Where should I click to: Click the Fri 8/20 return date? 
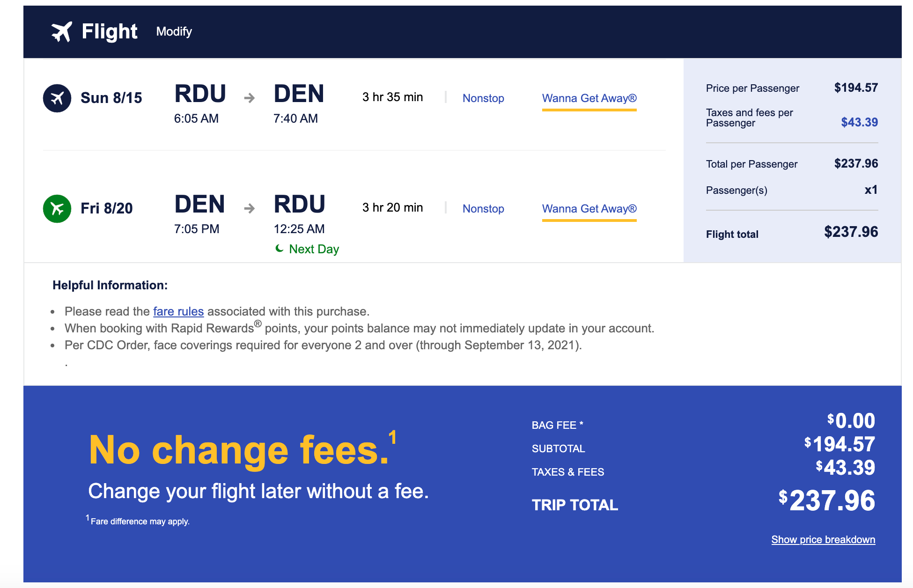click(107, 208)
